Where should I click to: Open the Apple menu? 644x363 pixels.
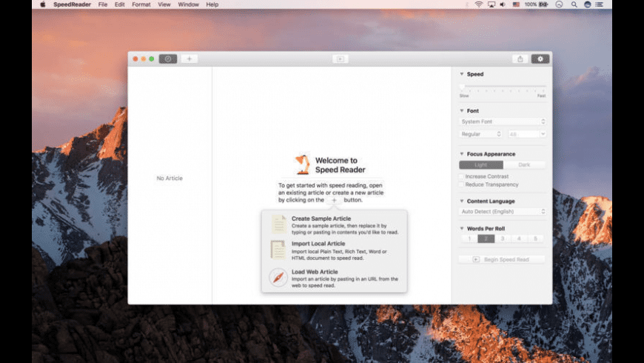pos(43,4)
